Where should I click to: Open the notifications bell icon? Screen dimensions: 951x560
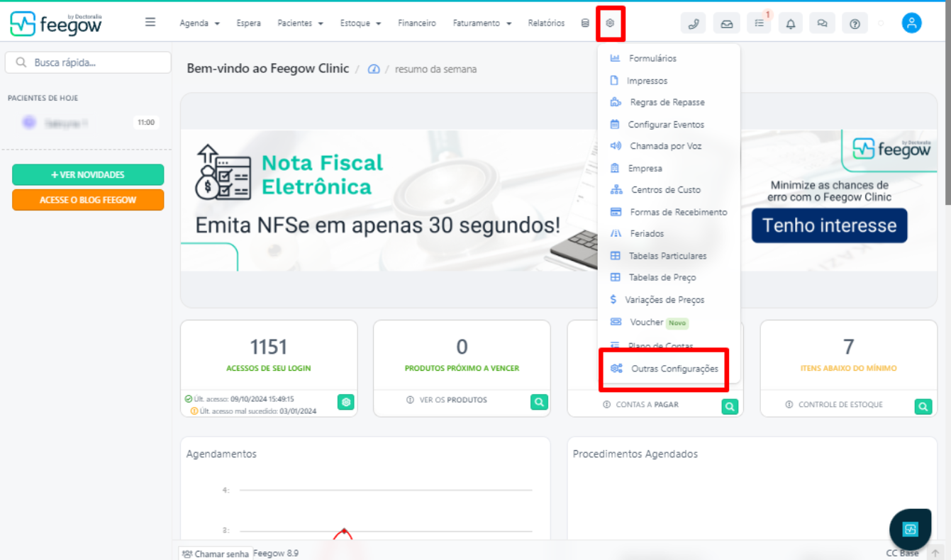[x=791, y=23]
